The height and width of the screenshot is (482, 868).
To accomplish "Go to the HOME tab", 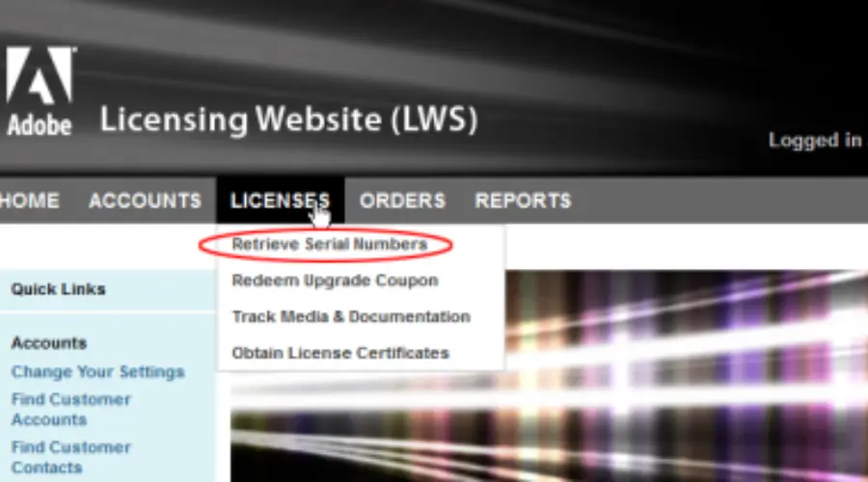I will coord(29,201).
